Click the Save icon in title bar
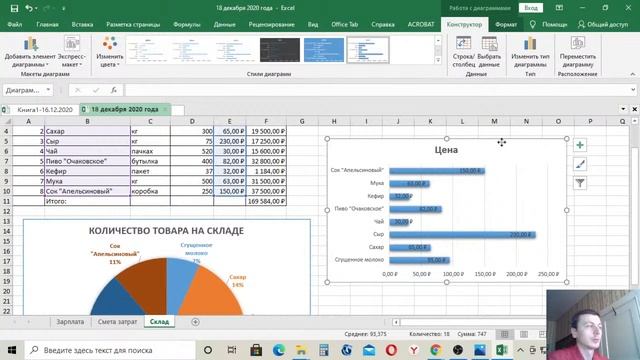Image resolution: width=640 pixels, height=360 pixels. coord(14,8)
